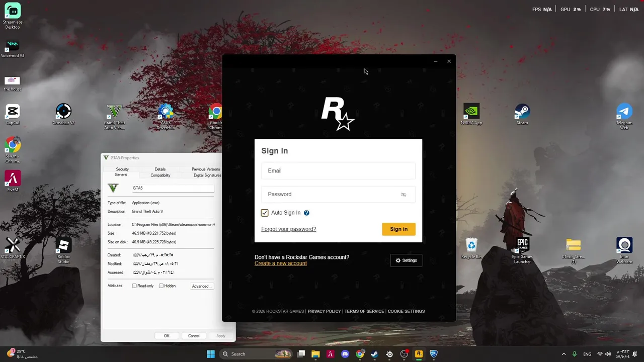Screen dimensions: 644x362
Task: Open the Recycle Bin
Action: point(471,249)
